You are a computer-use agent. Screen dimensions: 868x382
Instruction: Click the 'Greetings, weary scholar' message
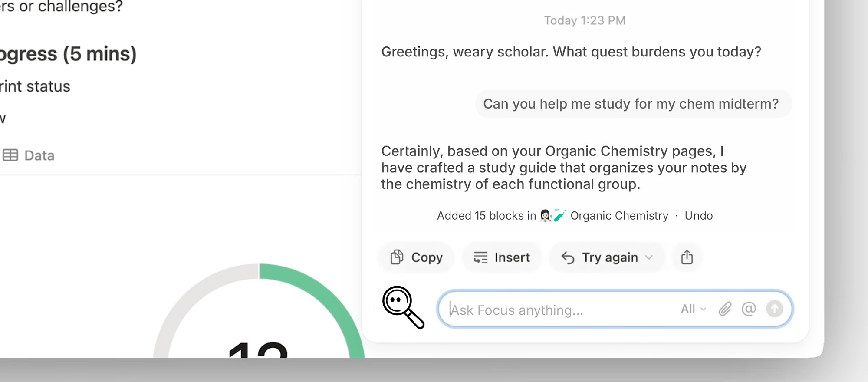click(x=571, y=52)
